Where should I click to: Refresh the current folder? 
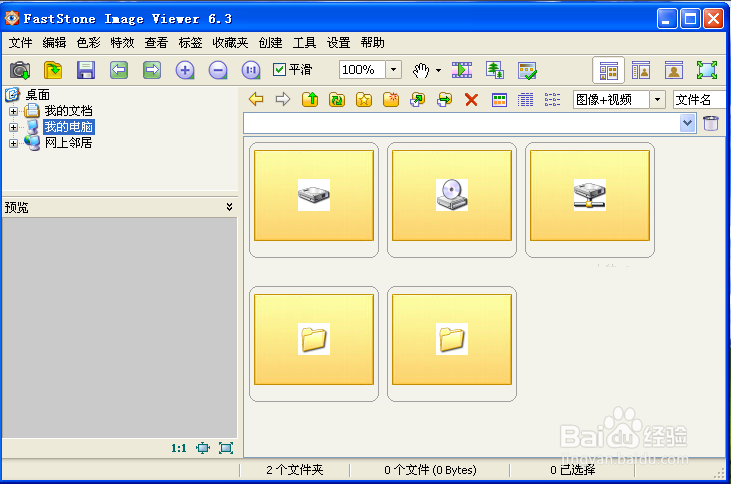pyautogui.click(x=337, y=99)
